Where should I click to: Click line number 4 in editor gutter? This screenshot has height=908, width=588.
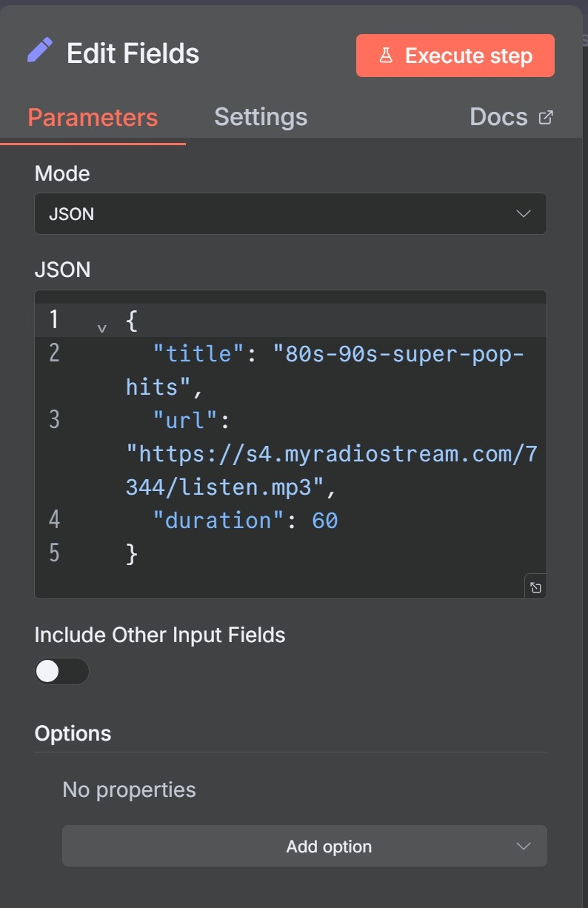[54, 520]
